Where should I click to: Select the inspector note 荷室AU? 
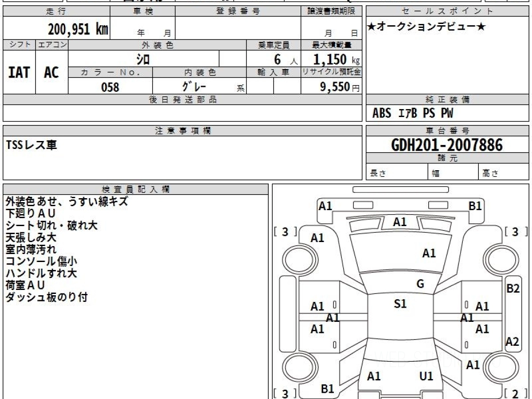tap(25, 285)
